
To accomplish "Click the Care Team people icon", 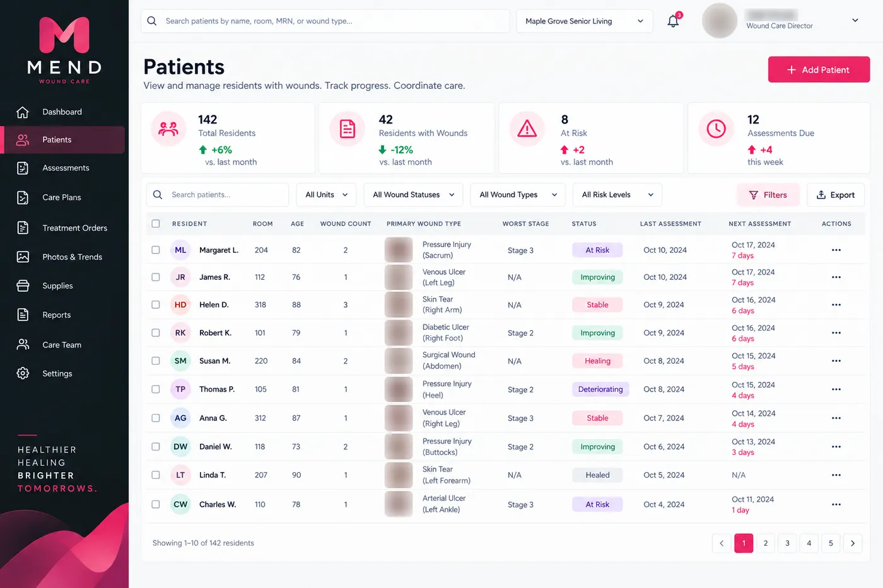I will [x=23, y=345].
